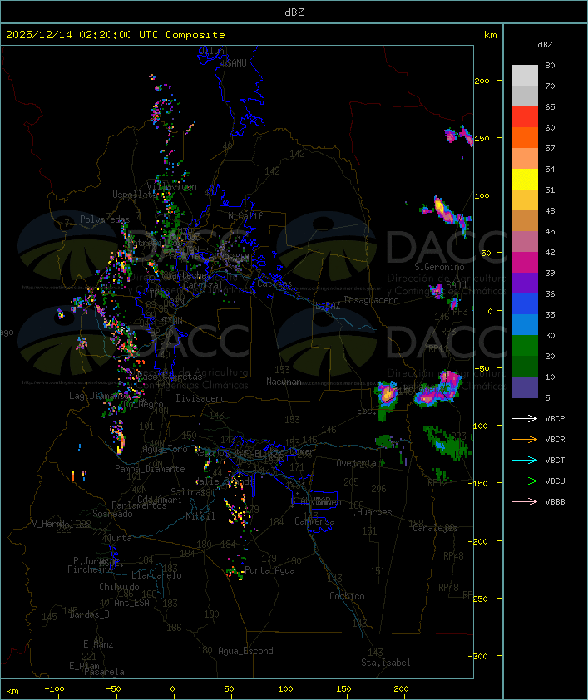Select the light gray 70-80 dBZ swatch
The width and height of the screenshot is (588, 700).
click(x=525, y=76)
